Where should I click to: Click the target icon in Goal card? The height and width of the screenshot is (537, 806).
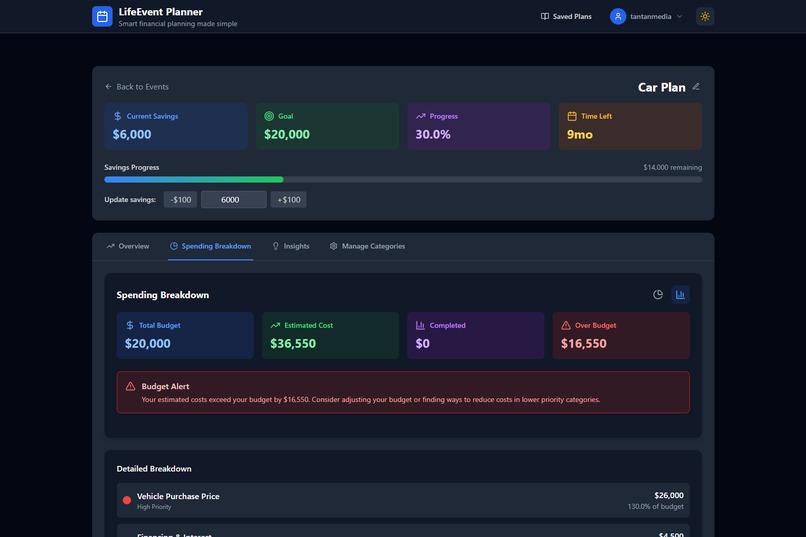coord(269,116)
